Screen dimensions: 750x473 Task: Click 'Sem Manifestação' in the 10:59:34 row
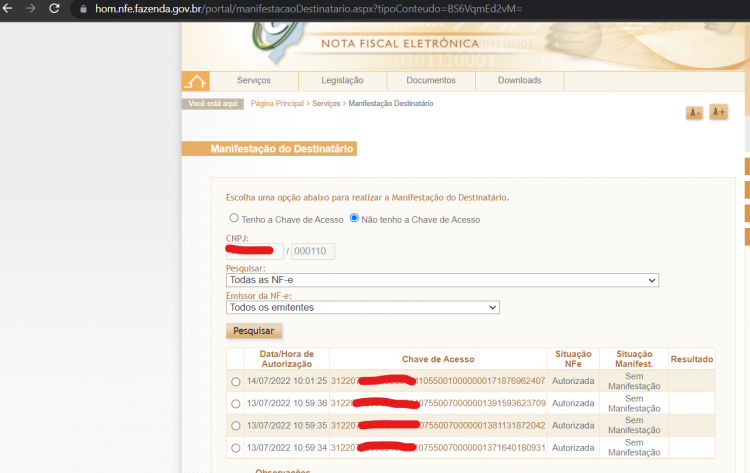[x=634, y=448]
